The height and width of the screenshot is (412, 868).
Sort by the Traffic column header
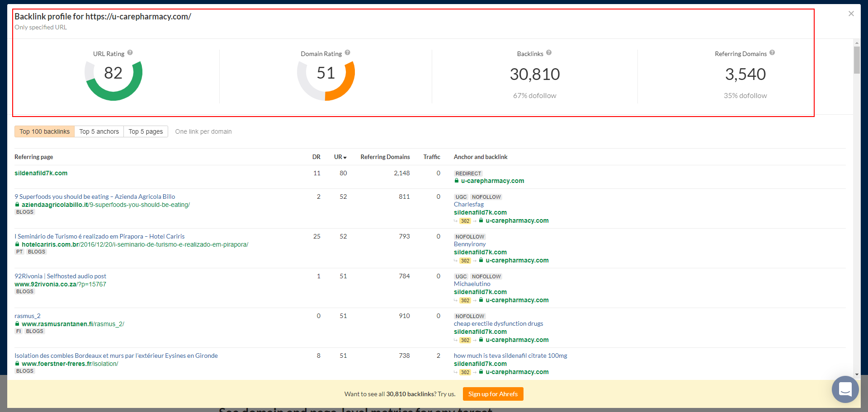[x=431, y=157]
